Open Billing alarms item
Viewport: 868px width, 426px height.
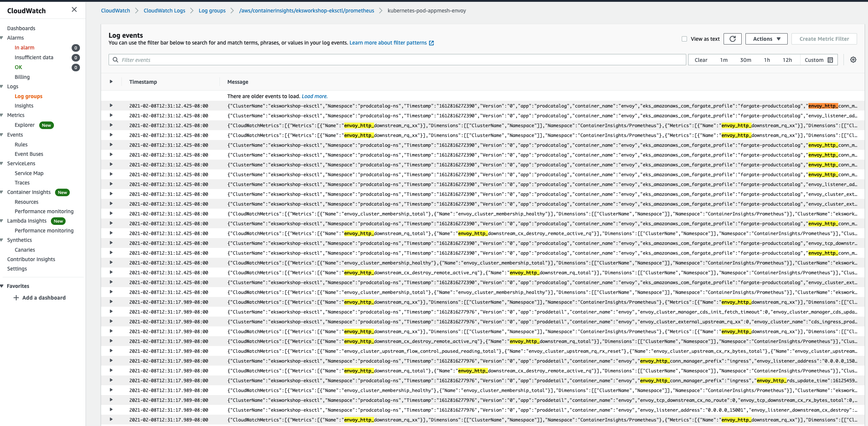[x=22, y=77]
